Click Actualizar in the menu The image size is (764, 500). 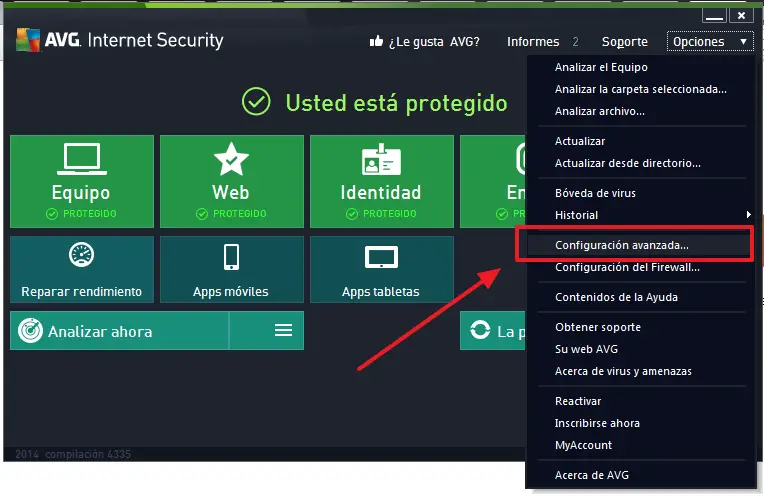580,141
